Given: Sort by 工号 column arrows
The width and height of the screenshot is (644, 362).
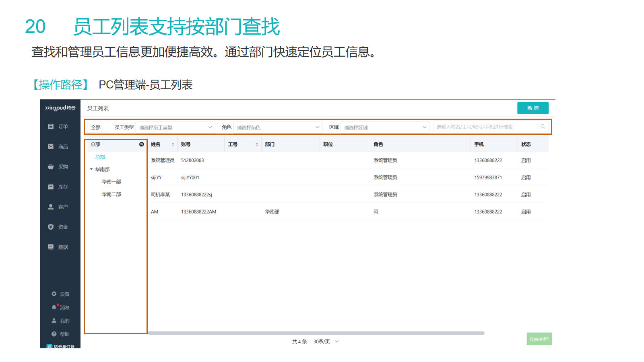Looking at the screenshot, I should pyautogui.click(x=257, y=144).
